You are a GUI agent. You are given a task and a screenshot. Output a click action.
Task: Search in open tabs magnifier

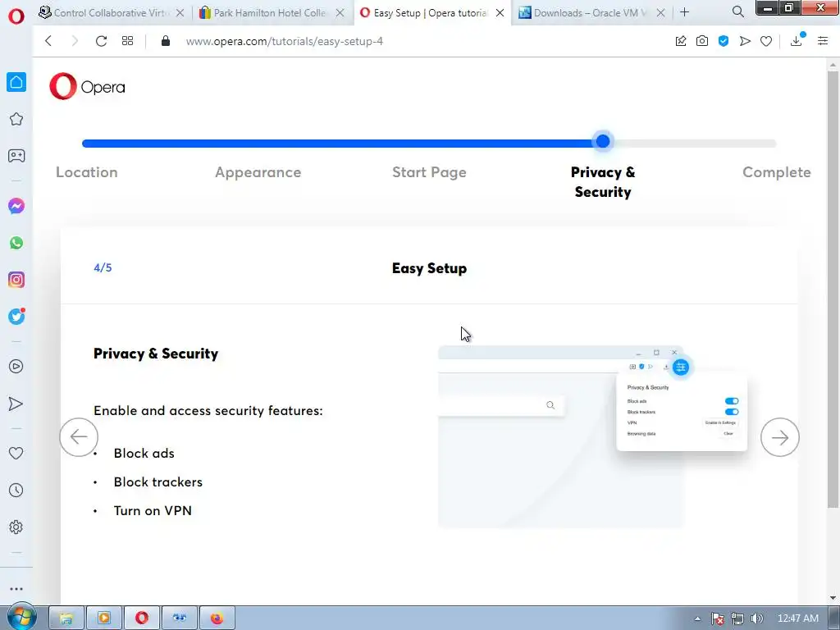(737, 11)
